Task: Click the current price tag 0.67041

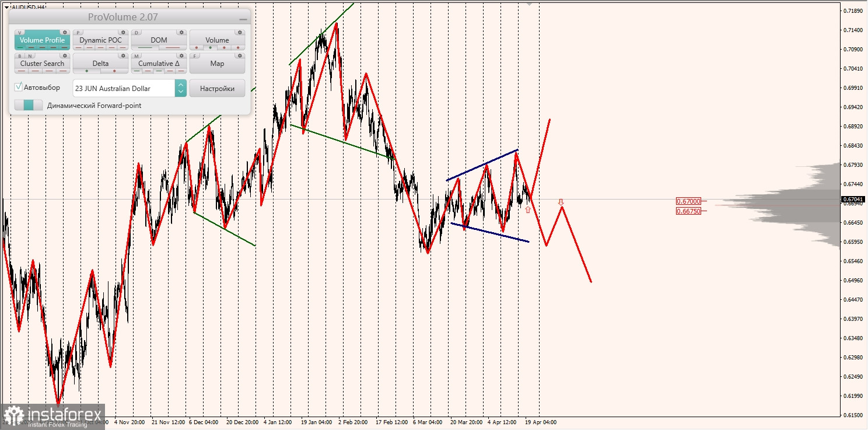Action: click(853, 199)
